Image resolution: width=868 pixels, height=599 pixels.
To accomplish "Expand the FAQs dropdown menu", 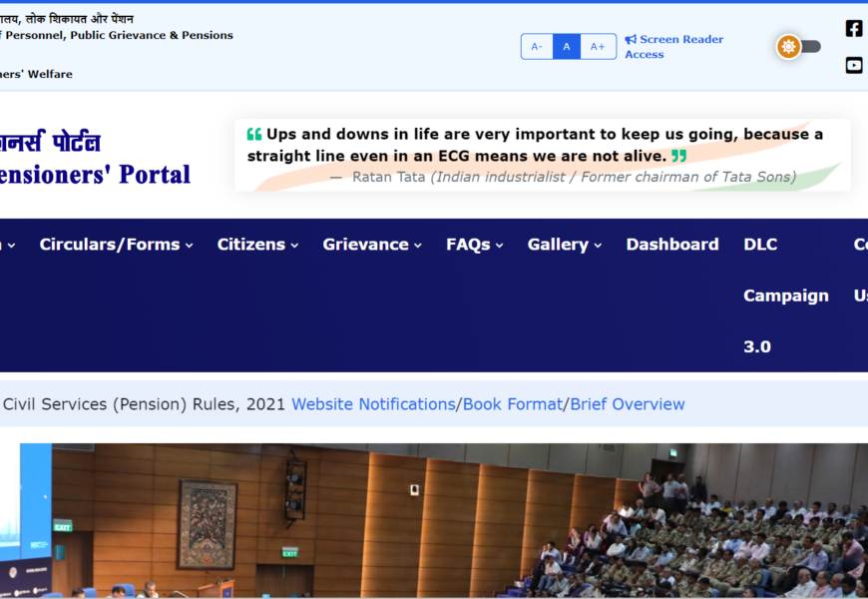I will click(474, 245).
